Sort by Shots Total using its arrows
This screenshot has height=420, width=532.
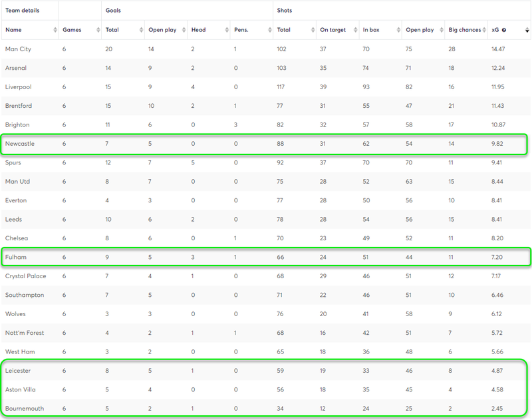[x=313, y=30]
